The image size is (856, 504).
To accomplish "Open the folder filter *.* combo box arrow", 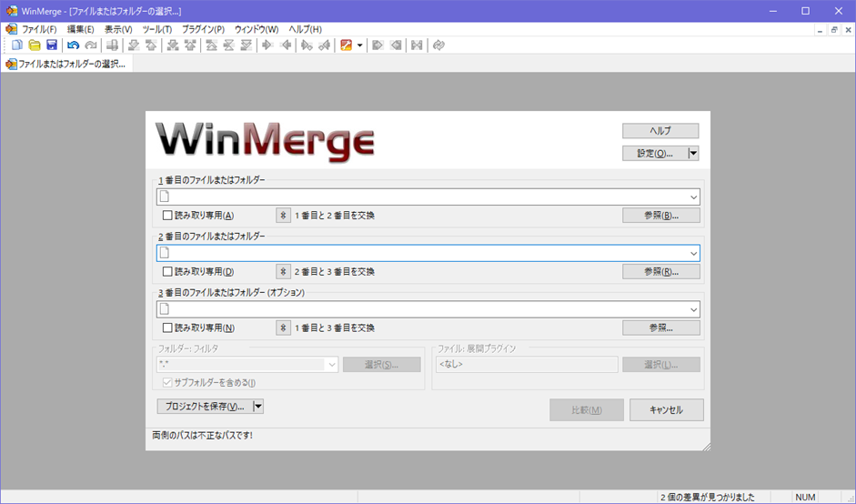I will click(331, 365).
